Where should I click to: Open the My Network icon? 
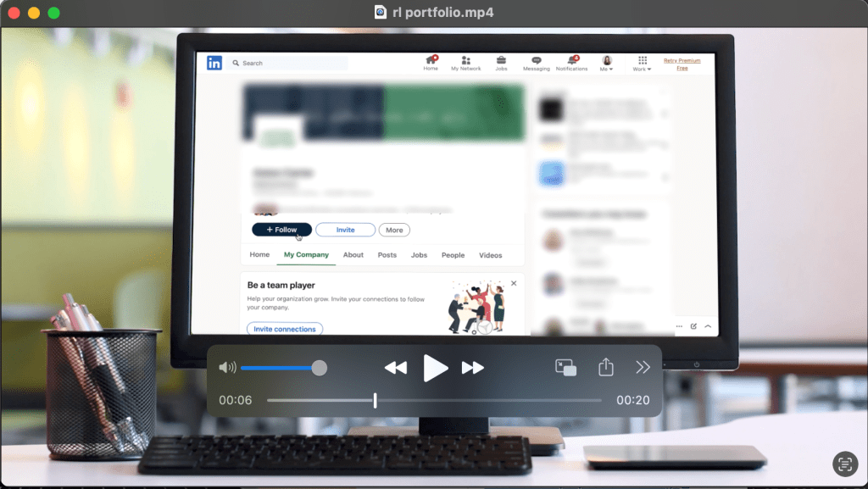[x=465, y=62]
